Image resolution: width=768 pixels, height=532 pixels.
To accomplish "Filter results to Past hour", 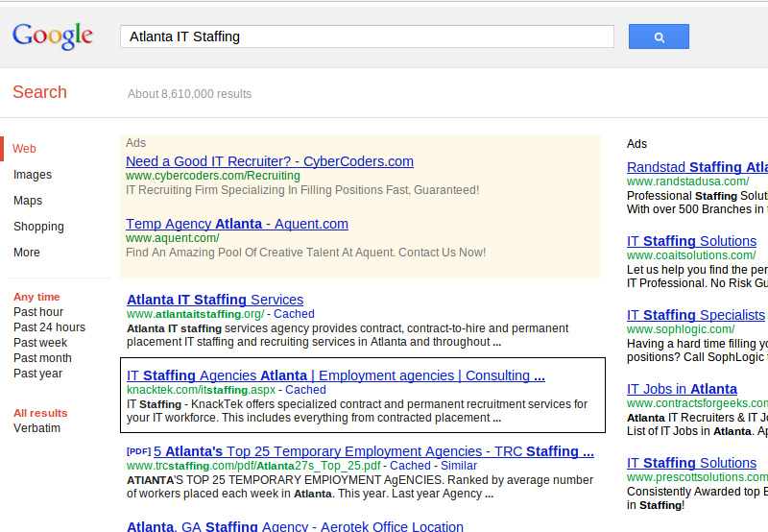I will point(38,312).
